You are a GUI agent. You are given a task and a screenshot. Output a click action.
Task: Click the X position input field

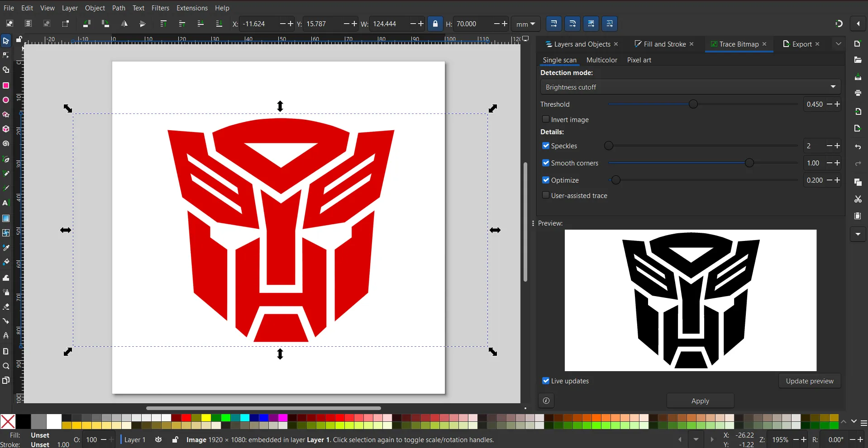point(260,24)
